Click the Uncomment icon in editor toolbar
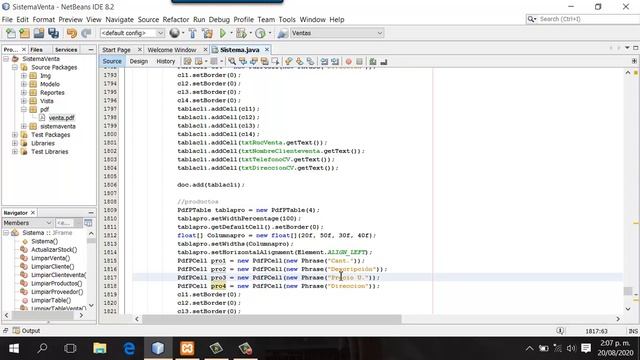The image size is (640, 360). pyautogui.click(x=384, y=61)
